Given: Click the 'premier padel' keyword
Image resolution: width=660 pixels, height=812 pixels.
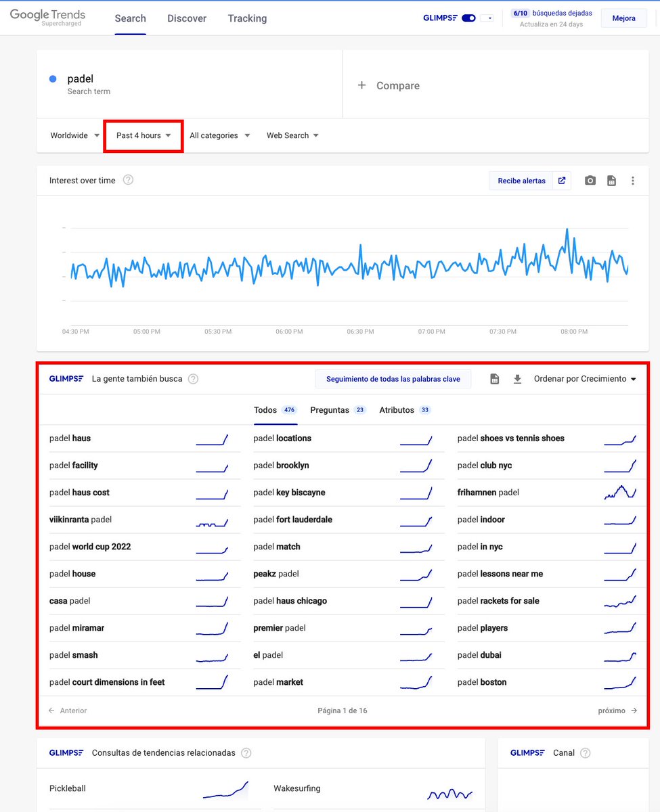Looking at the screenshot, I should [x=280, y=628].
